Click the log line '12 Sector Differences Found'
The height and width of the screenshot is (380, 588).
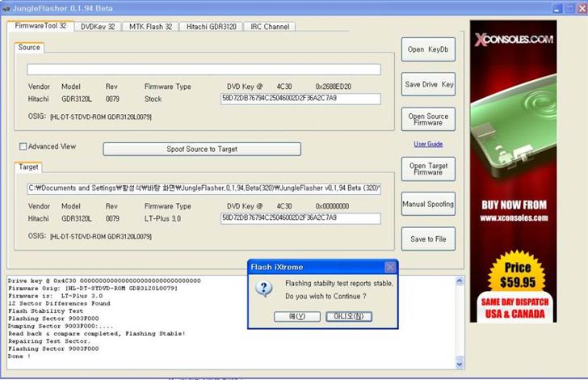pos(59,303)
